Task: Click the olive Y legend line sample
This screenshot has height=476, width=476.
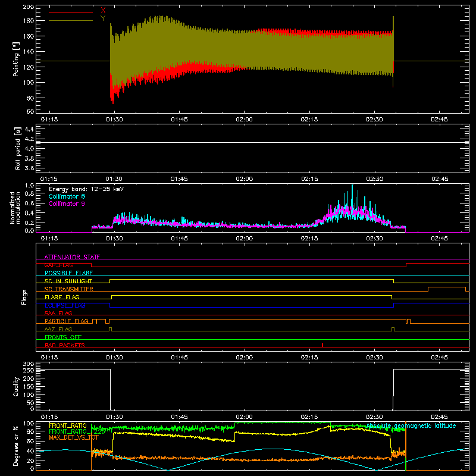Action: point(71,21)
